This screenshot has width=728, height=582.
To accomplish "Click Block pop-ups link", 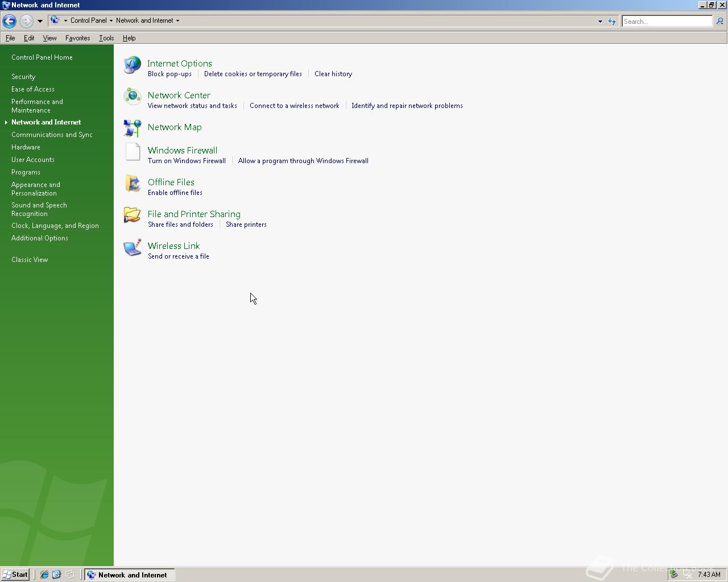I will [x=169, y=74].
